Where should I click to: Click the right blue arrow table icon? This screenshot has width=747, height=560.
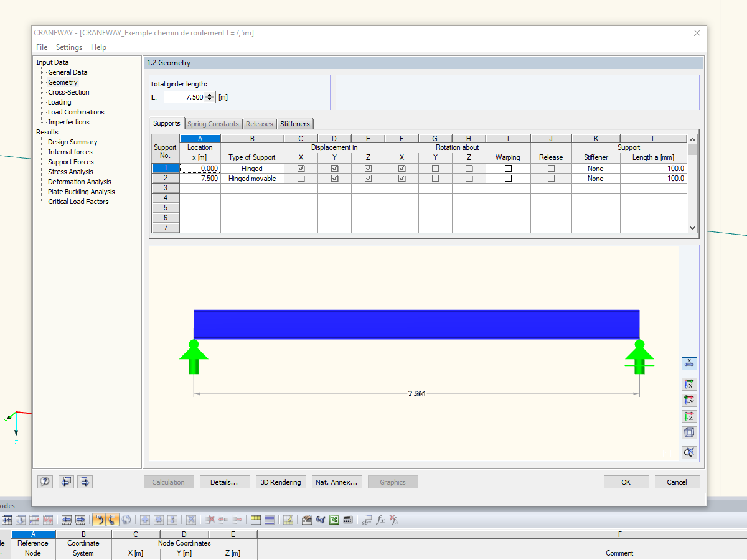(80, 520)
